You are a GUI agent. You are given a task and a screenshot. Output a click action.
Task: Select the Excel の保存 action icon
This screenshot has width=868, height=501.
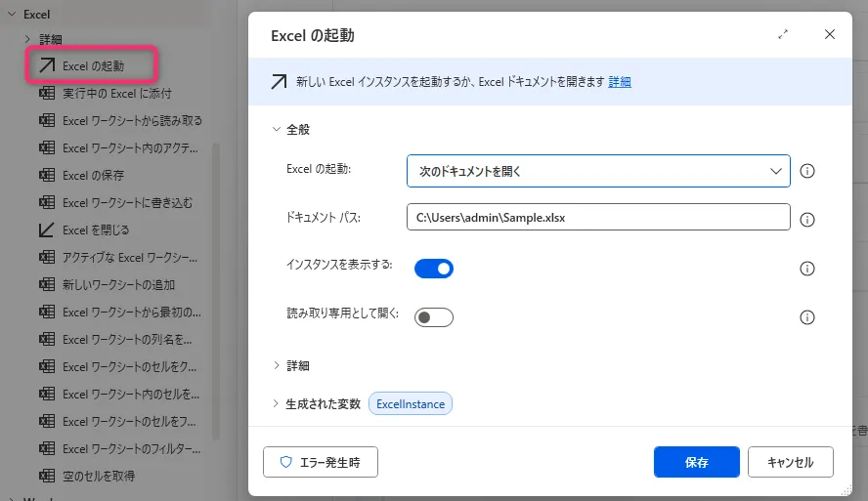point(46,176)
